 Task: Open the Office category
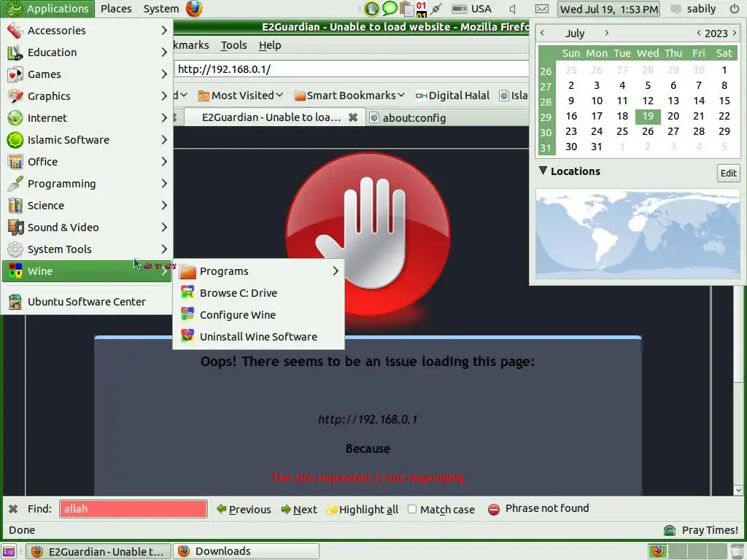click(x=87, y=162)
